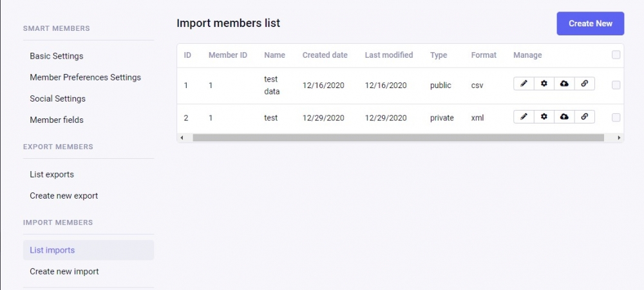The height and width of the screenshot is (290, 644).
Task: Click the link icon in the xml row
Action: coord(585,116)
